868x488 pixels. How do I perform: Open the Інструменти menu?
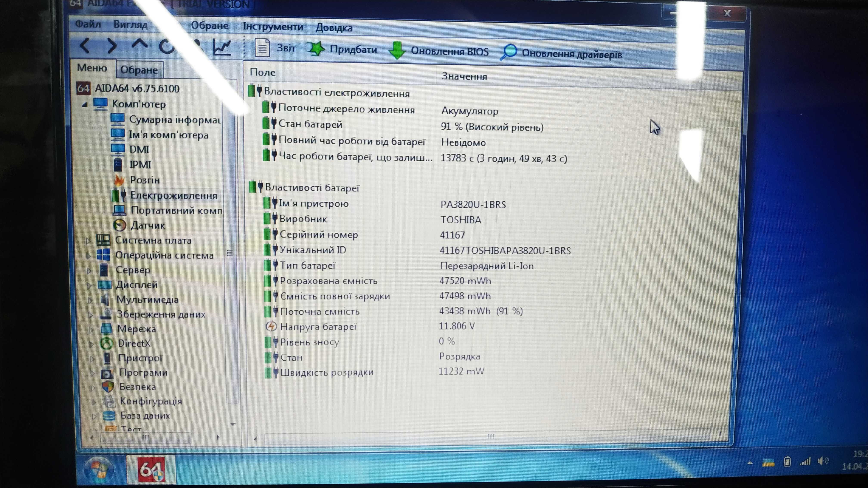coord(273,27)
